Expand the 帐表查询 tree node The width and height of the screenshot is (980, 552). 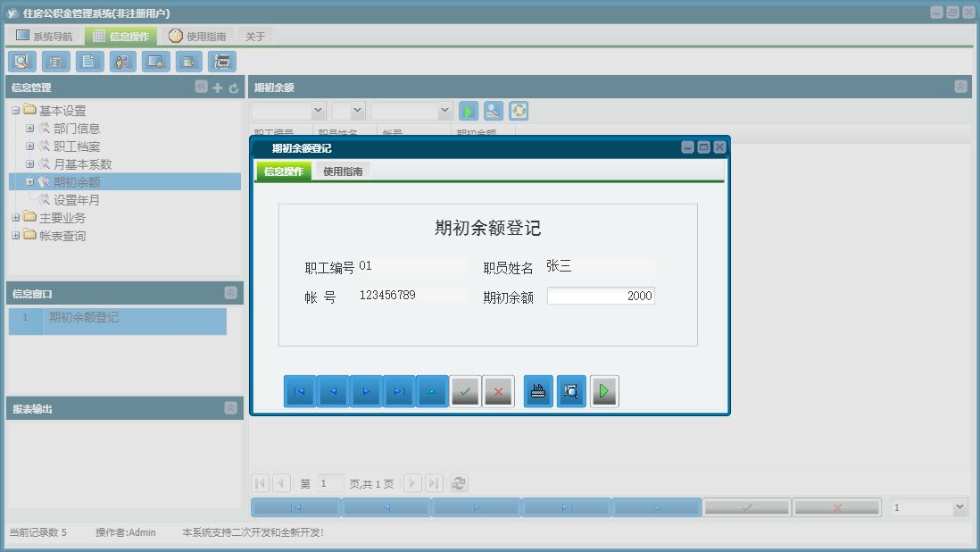coord(15,235)
